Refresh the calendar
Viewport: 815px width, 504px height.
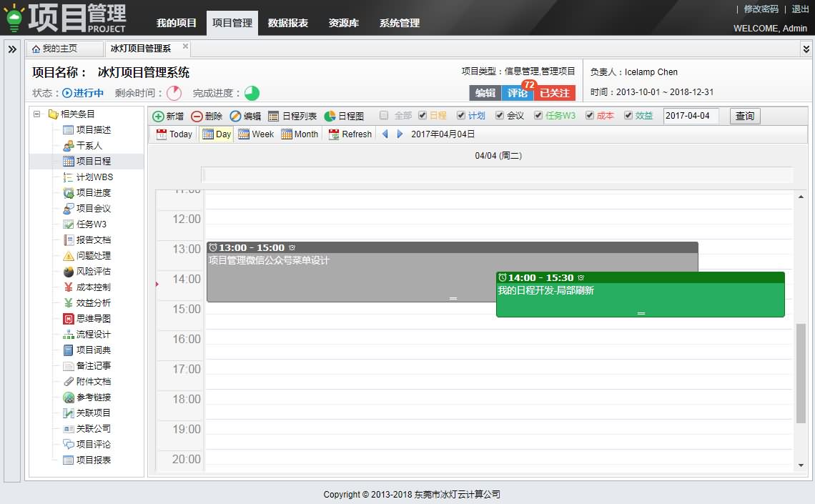(x=350, y=134)
